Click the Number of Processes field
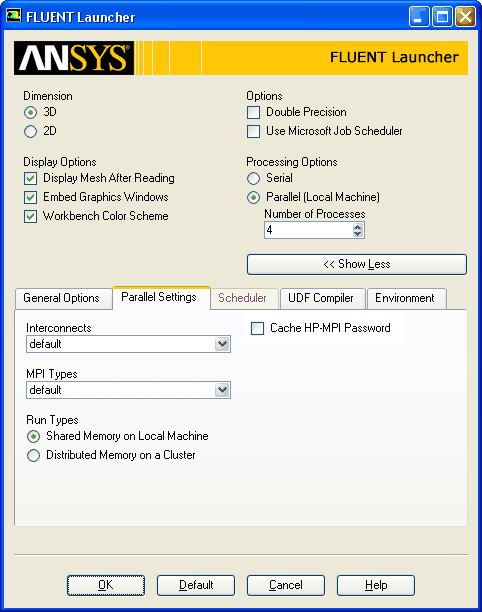This screenshot has height=612, width=482. [x=308, y=230]
